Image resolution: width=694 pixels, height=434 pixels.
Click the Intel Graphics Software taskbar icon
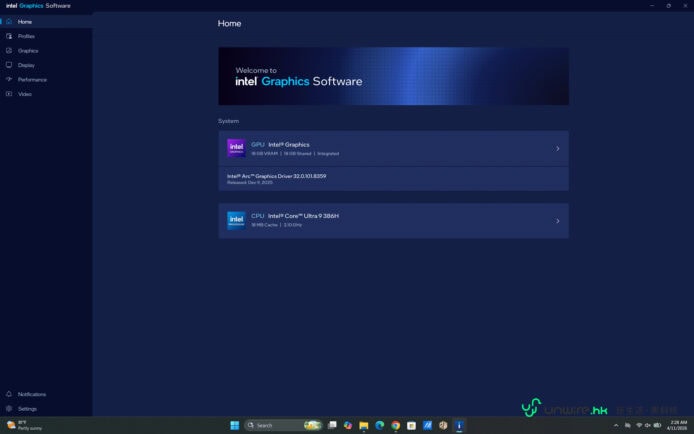pos(459,425)
